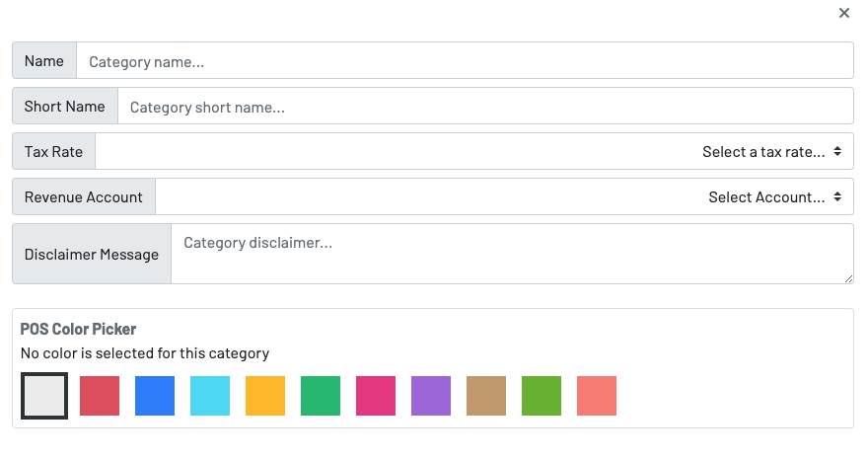868x461 pixels.
Task: Choose the blue color swatch
Action: [155, 396]
